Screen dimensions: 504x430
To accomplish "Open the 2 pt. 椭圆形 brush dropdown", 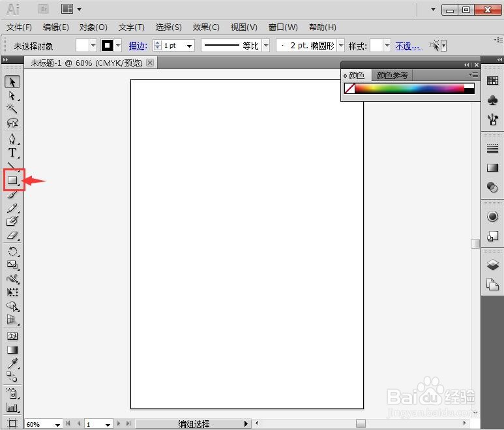I will pyautogui.click(x=341, y=46).
